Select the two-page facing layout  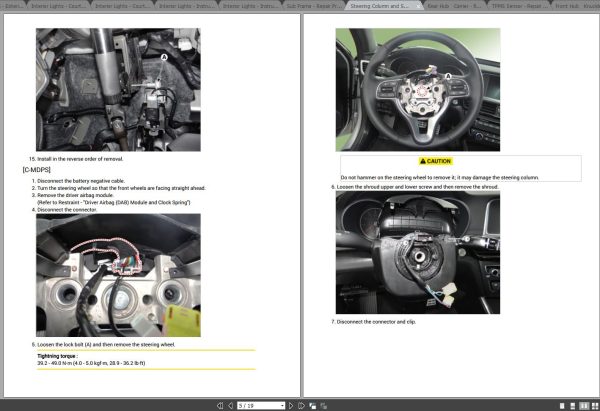coord(584,406)
